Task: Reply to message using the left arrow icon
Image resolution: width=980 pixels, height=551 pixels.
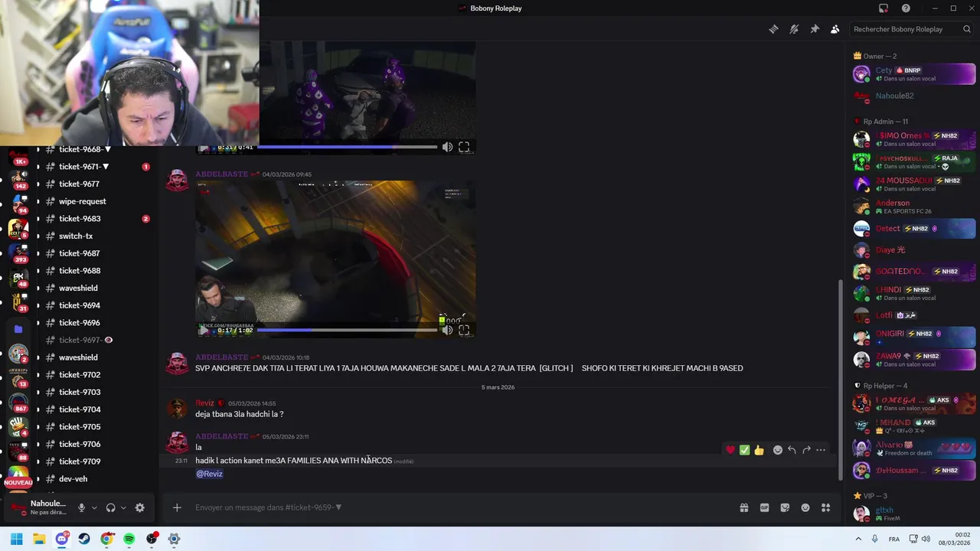Action: click(792, 450)
